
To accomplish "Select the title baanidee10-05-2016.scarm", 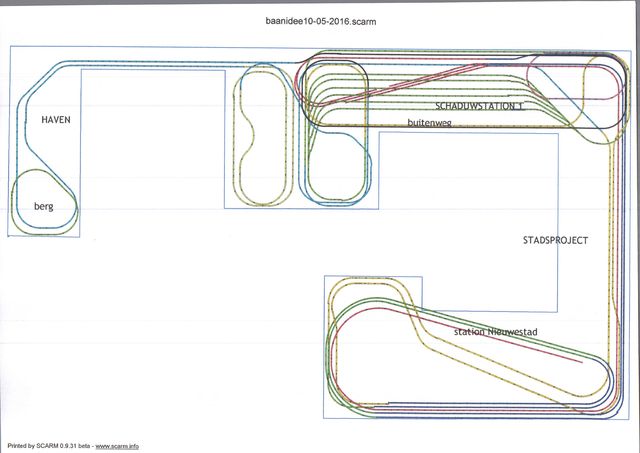I will [x=321, y=21].
